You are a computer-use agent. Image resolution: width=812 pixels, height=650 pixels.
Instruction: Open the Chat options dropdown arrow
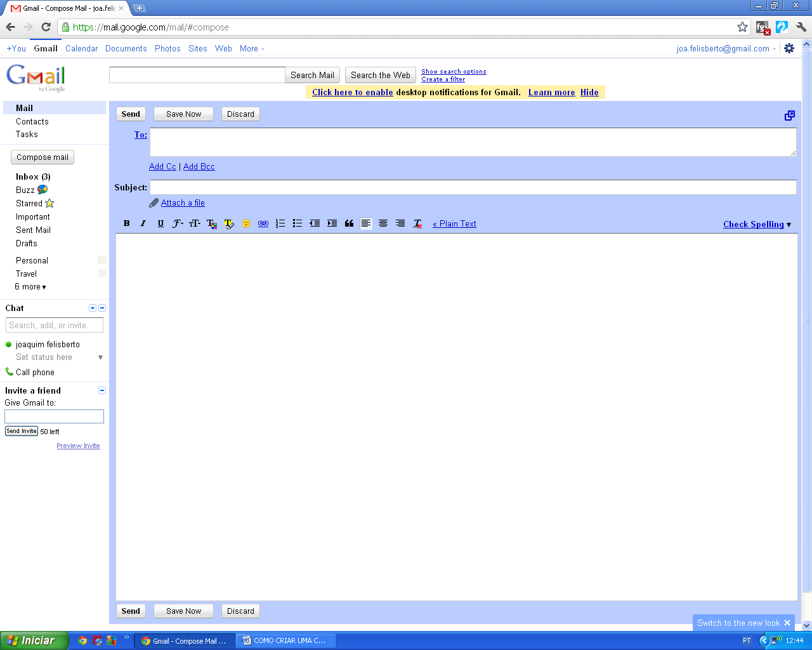(x=93, y=308)
